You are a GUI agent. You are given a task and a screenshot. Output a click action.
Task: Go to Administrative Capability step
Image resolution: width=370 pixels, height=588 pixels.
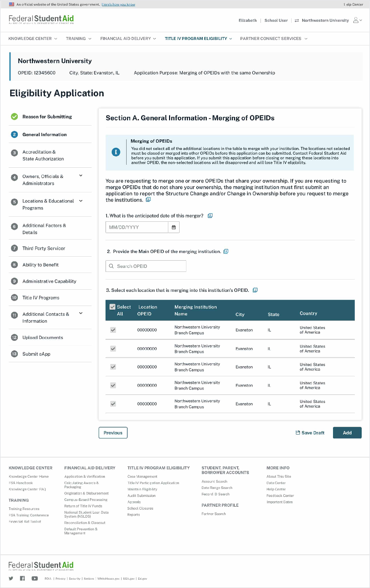pos(49,281)
